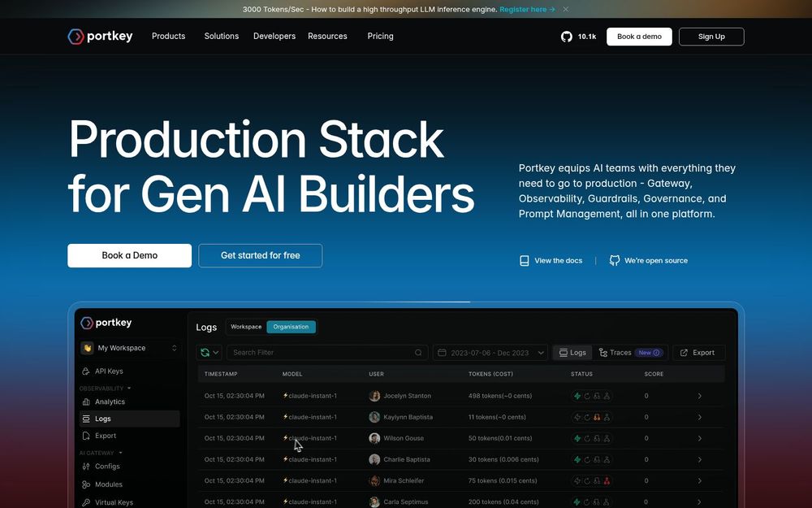Follow the Register here link in the banner
This screenshot has width=812, height=508.
click(527, 9)
